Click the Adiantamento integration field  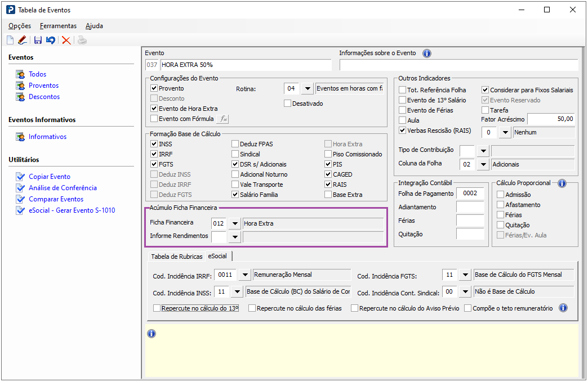coord(470,206)
